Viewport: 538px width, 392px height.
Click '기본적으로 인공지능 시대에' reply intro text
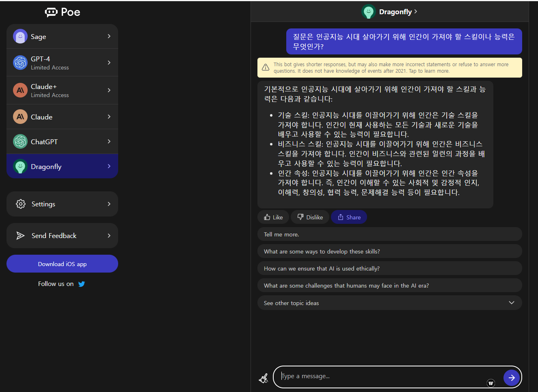[375, 94]
